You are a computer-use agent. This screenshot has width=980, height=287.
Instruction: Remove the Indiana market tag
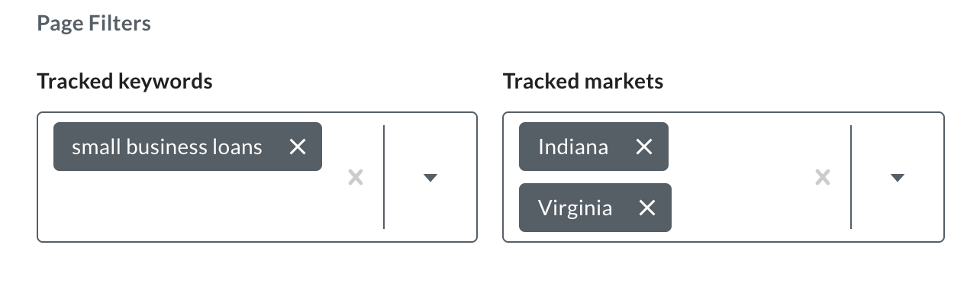click(644, 147)
